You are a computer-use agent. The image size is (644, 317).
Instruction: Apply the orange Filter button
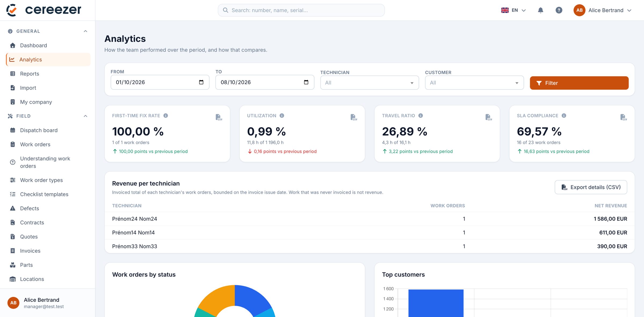click(x=579, y=83)
